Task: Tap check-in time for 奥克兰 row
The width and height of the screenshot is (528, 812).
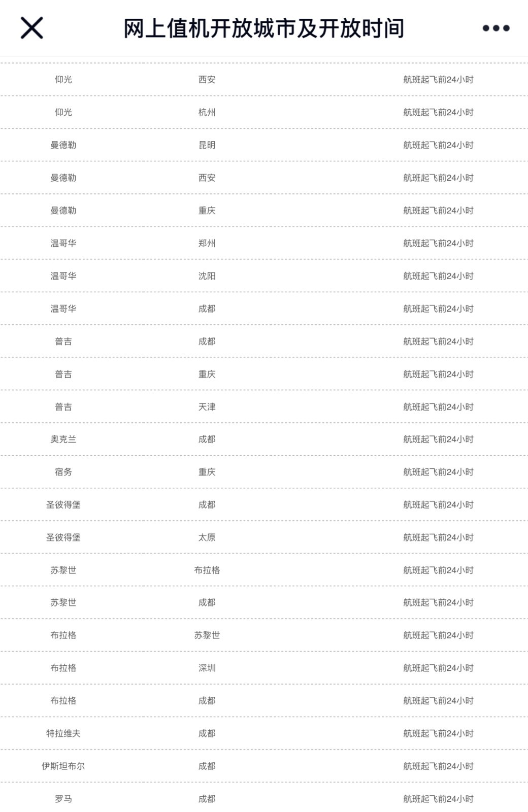Action: pos(438,439)
